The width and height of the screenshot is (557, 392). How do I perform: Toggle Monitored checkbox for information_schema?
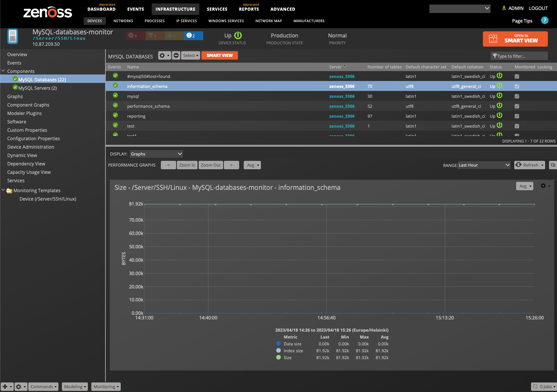coord(517,86)
